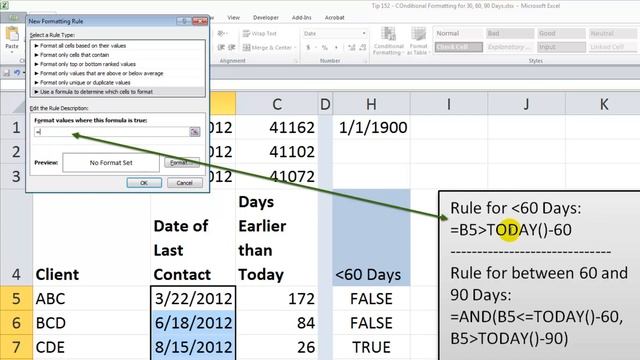The height and width of the screenshot is (360, 640).
Task: Select 'Format only unique or duplicate values'
Action: tap(118, 82)
